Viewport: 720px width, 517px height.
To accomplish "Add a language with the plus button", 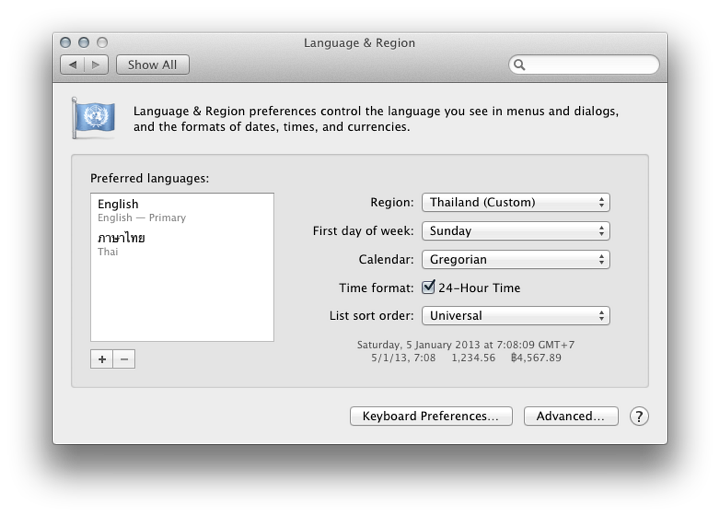I will 101,359.
